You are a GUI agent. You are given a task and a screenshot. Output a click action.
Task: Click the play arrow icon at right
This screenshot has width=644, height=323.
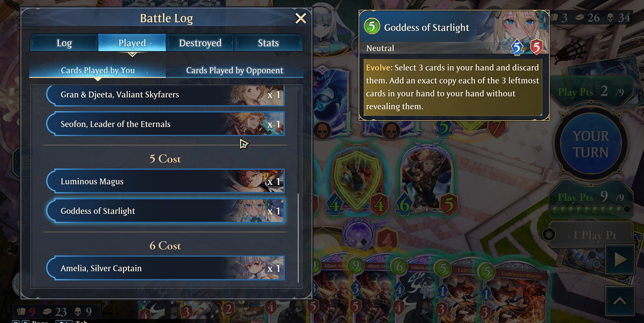tap(620, 260)
